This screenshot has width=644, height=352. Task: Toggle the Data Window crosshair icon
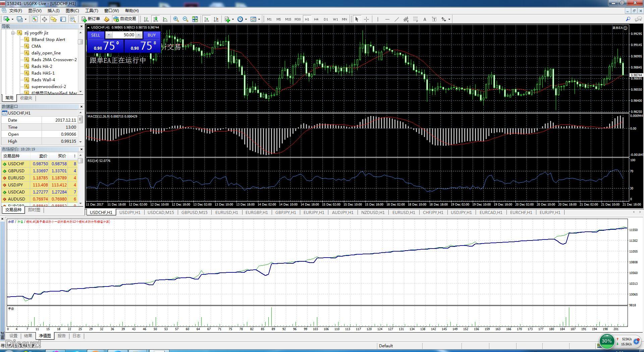[44, 19]
